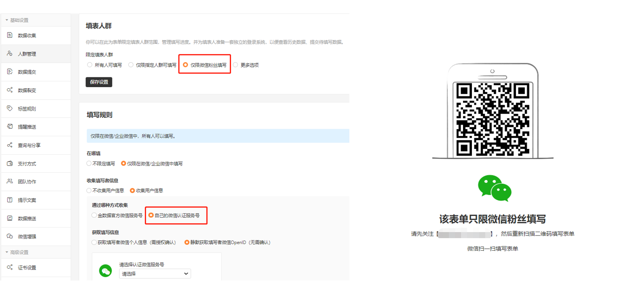This screenshot has height=299, width=644.
Task: Click the 填表人群 heading
Action: pyautogui.click(x=98, y=26)
